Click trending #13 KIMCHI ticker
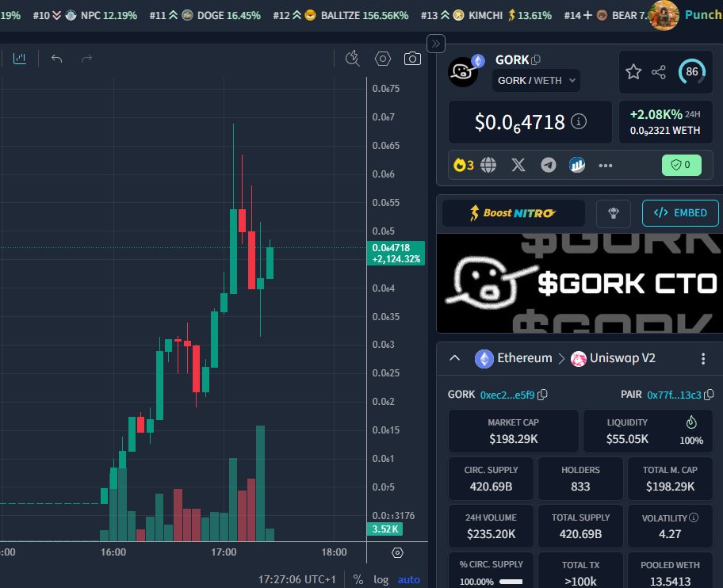The width and height of the screenshot is (723, 588). (486, 15)
